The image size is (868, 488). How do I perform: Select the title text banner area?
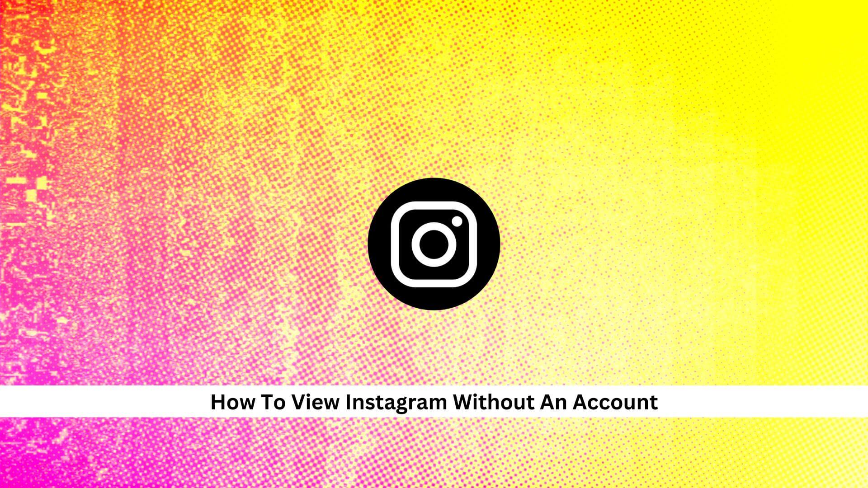434,402
